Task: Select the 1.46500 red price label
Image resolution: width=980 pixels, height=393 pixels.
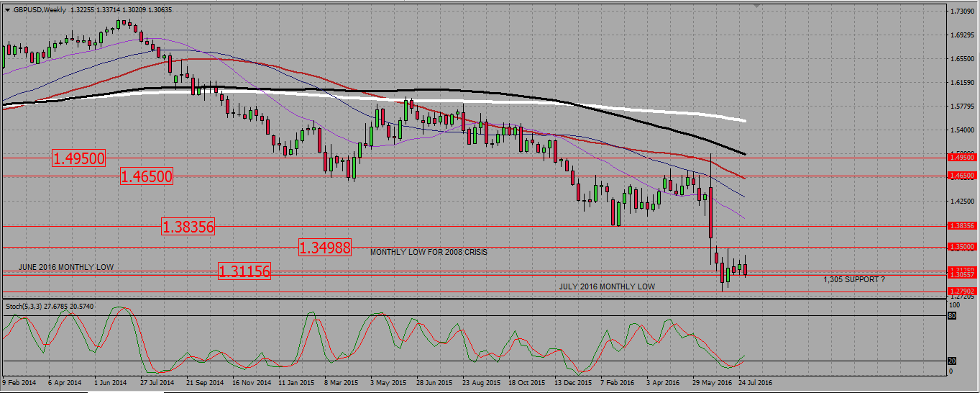Action: [147, 176]
